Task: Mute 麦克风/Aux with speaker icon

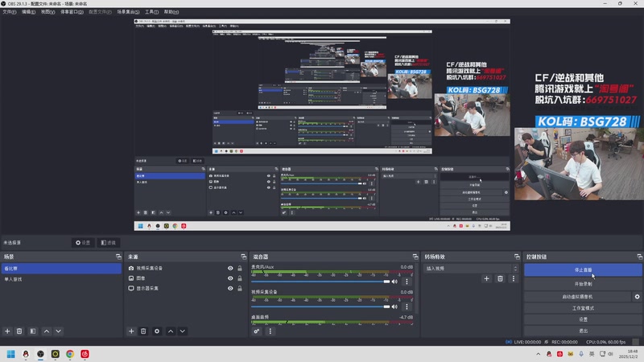Action: [394, 282]
